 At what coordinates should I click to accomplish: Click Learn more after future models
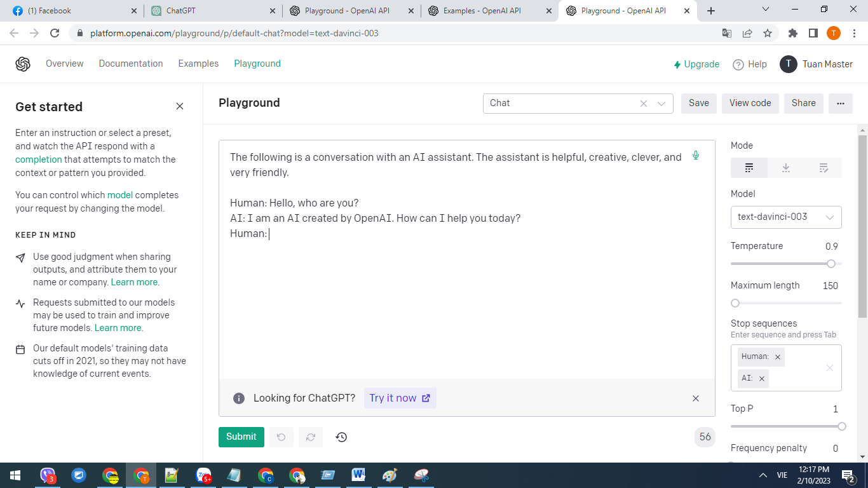tap(118, 328)
